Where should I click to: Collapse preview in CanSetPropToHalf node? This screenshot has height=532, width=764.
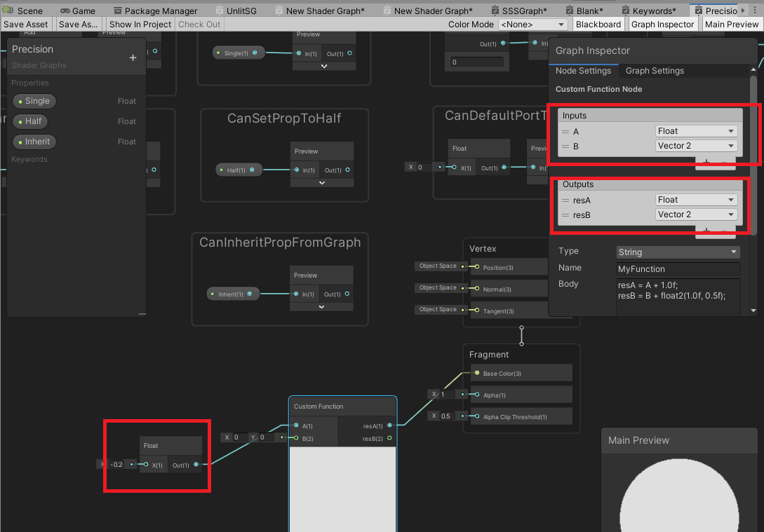point(321,183)
